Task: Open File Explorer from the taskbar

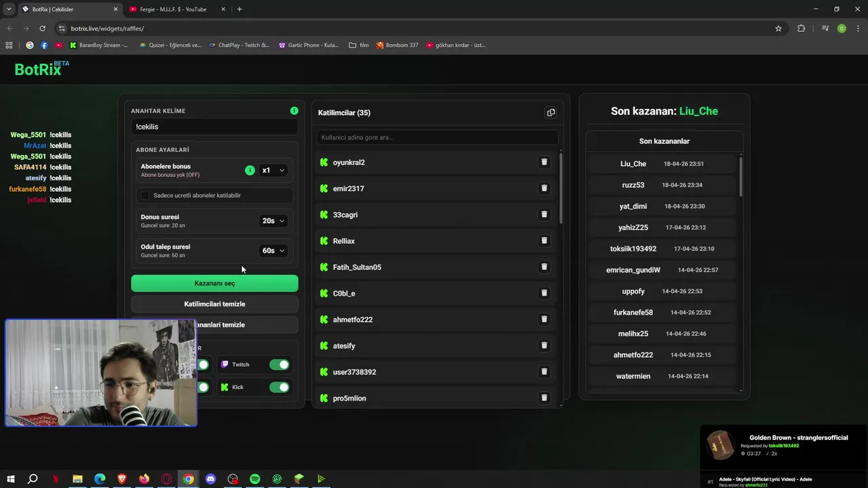Action: point(77,479)
